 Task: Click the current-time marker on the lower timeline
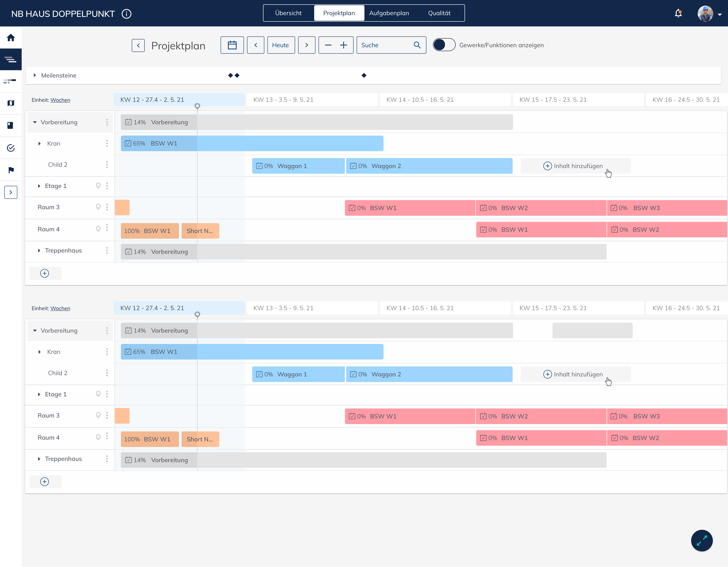pos(197,314)
